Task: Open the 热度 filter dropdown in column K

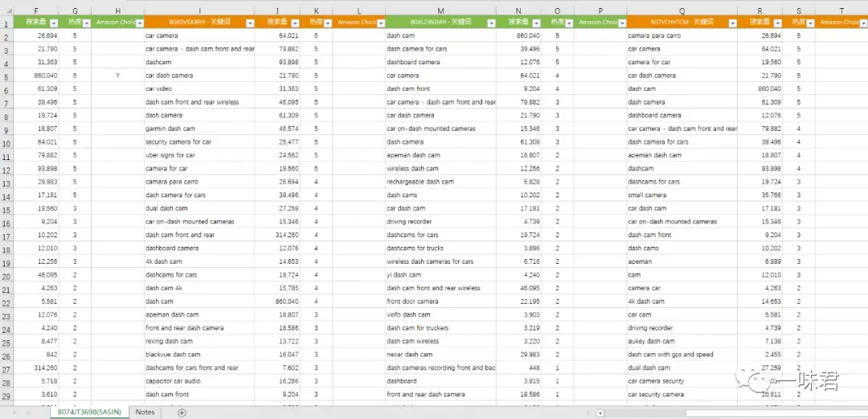Action: click(x=327, y=23)
